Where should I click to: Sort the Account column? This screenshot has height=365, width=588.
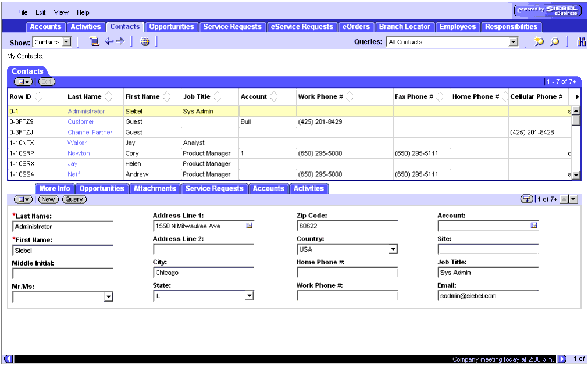(274, 96)
